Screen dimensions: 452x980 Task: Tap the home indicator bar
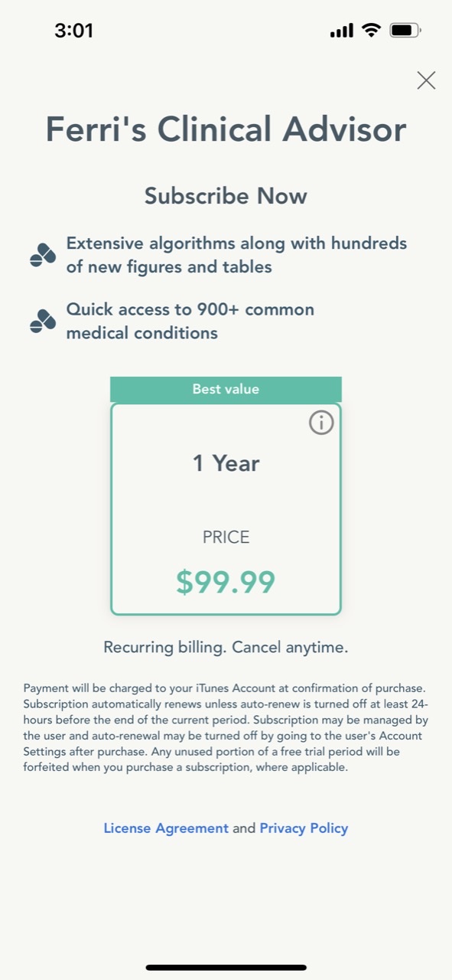coord(226,968)
